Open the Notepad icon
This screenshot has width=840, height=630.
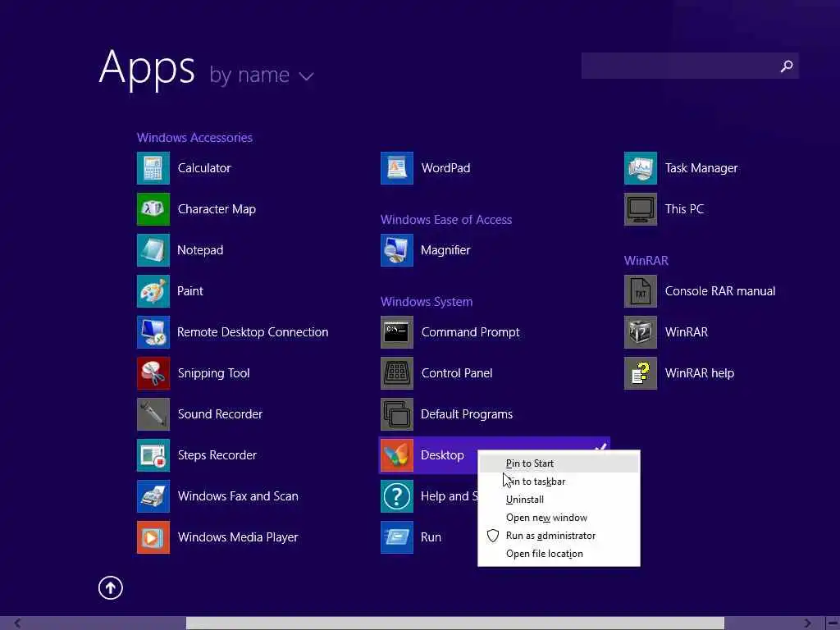[153, 250]
